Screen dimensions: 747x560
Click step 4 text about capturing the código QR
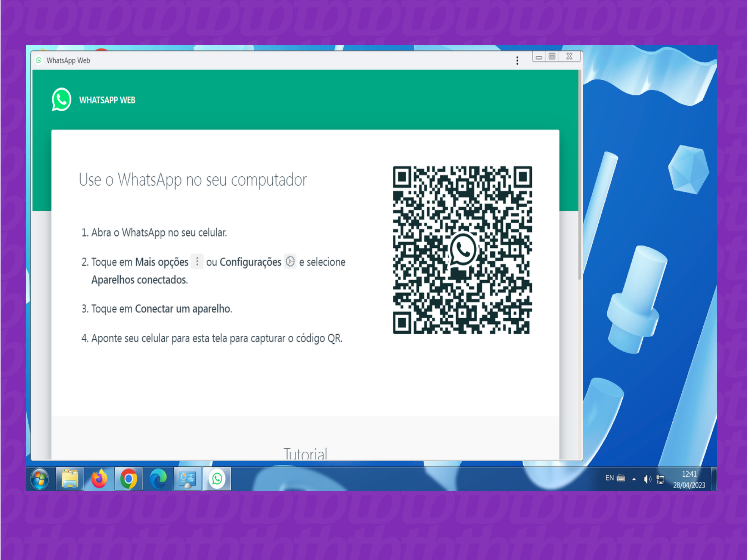coord(217,338)
